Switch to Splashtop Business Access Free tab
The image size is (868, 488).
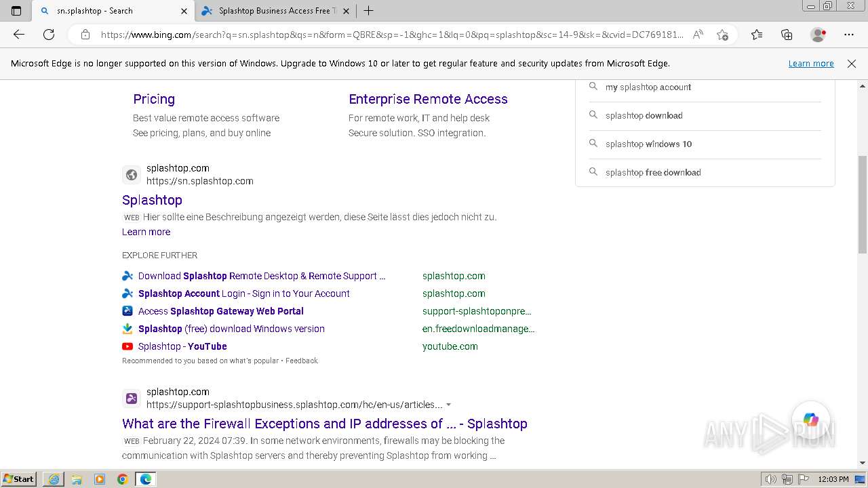[x=275, y=11]
